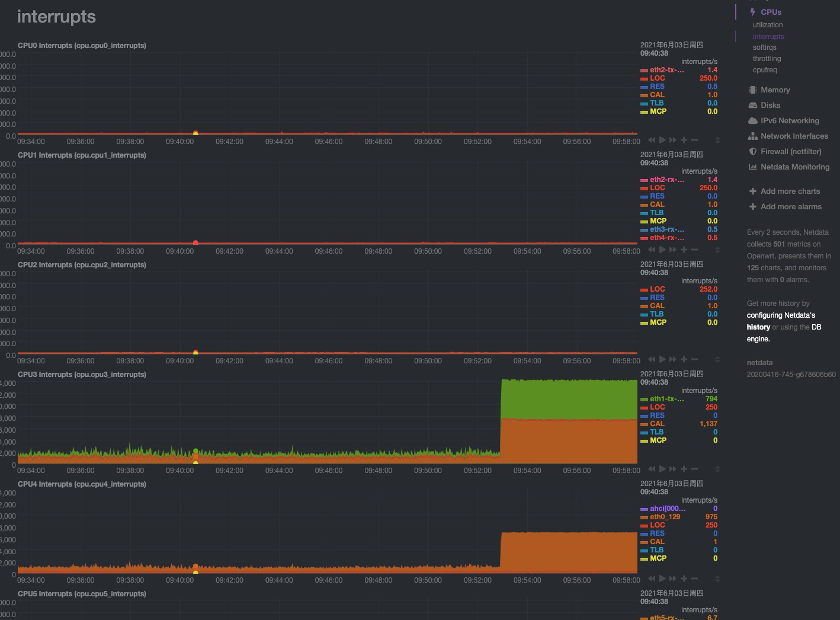840x620 pixels.
Task: Open Netdata Monitoring section
Action: tap(795, 167)
